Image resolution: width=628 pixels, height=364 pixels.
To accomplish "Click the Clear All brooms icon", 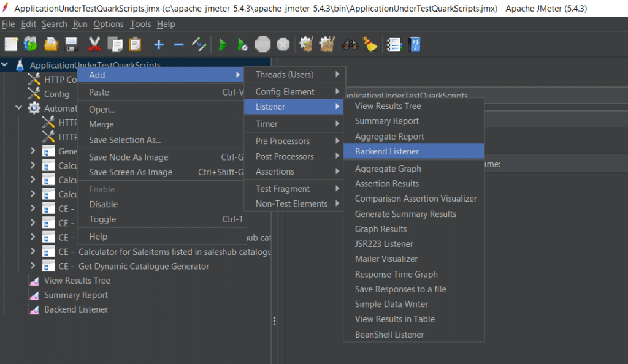I will (x=327, y=44).
